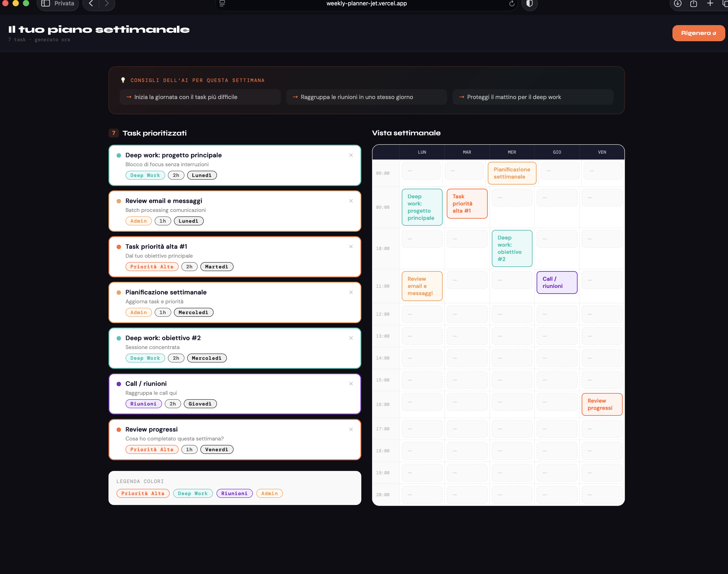Screen dimensions: 728x574
Task: Click the MER column header
Action: pos(512,152)
